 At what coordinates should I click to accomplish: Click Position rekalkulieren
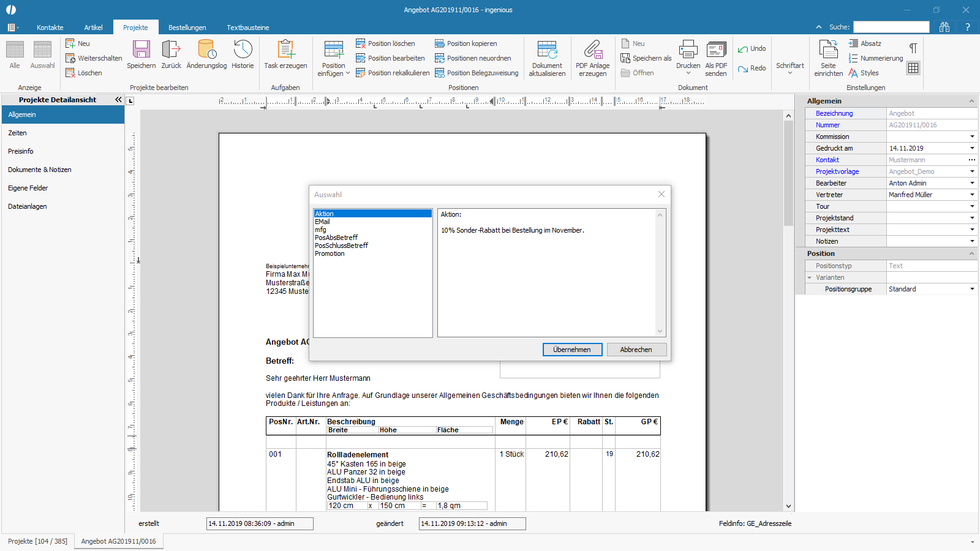(x=393, y=73)
